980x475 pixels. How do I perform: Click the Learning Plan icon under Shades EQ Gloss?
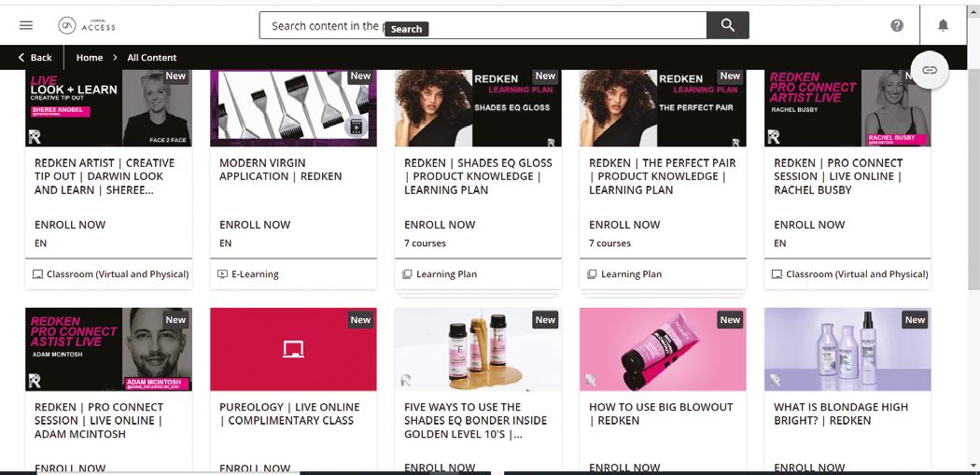(408, 273)
